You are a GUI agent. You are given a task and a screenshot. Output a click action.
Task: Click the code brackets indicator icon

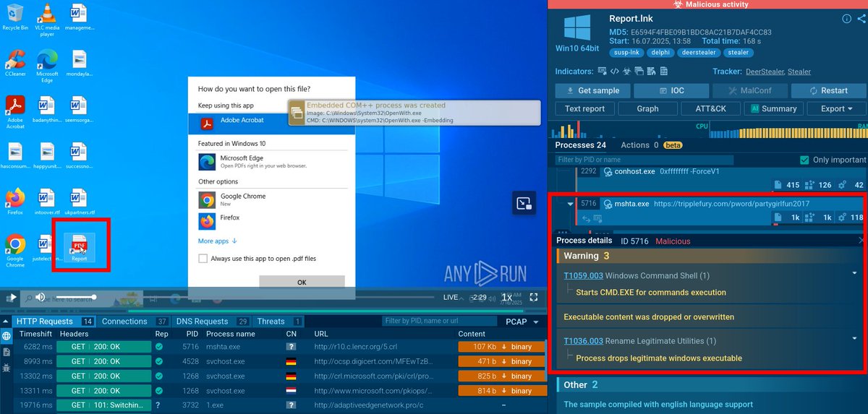coord(614,72)
